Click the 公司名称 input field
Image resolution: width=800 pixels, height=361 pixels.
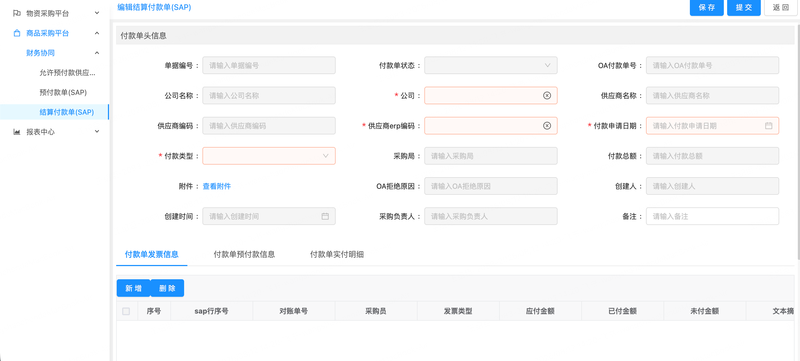(269, 95)
